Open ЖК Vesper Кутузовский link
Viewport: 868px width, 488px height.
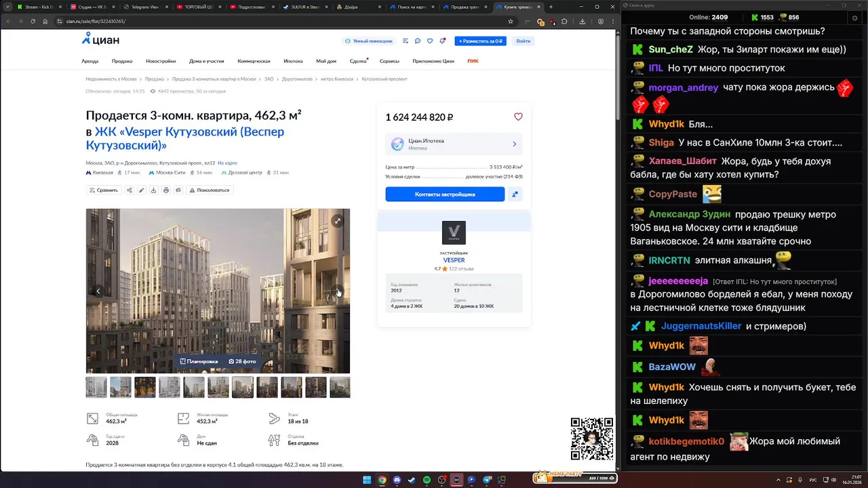point(185,138)
